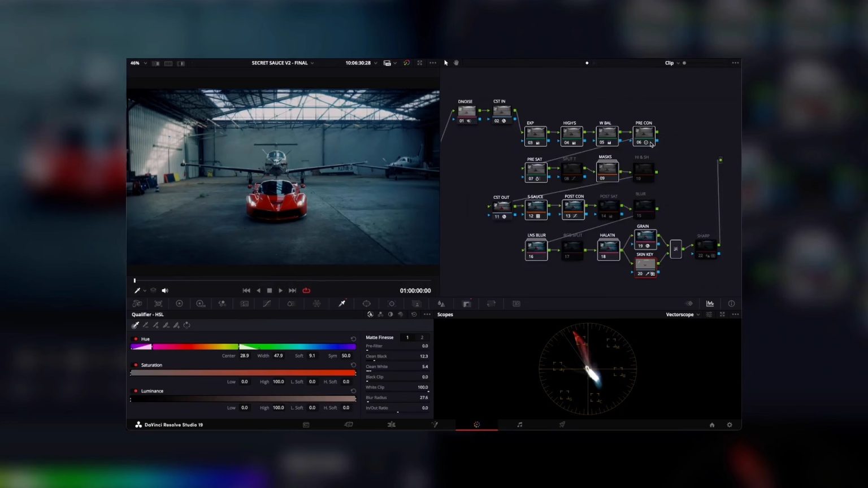Expand the Vectorscope scope type dropdown
Viewport: 868px width, 488px height.
(683, 315)
